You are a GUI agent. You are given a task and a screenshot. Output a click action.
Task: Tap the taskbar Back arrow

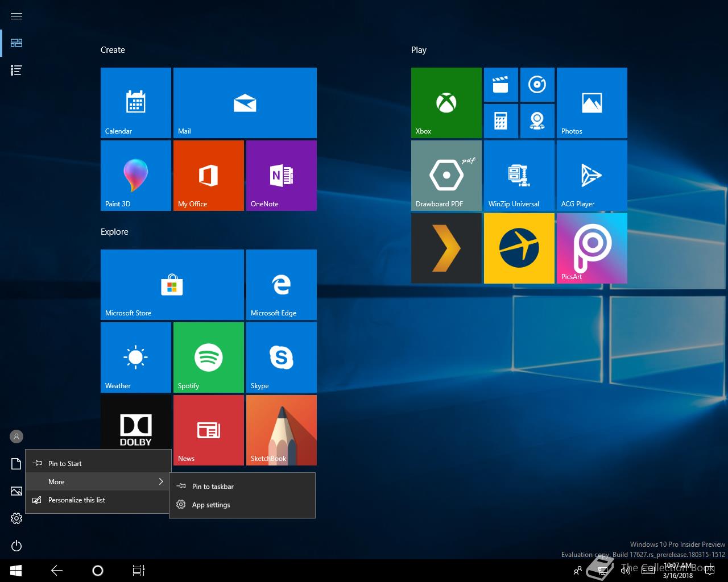(57, 571)
